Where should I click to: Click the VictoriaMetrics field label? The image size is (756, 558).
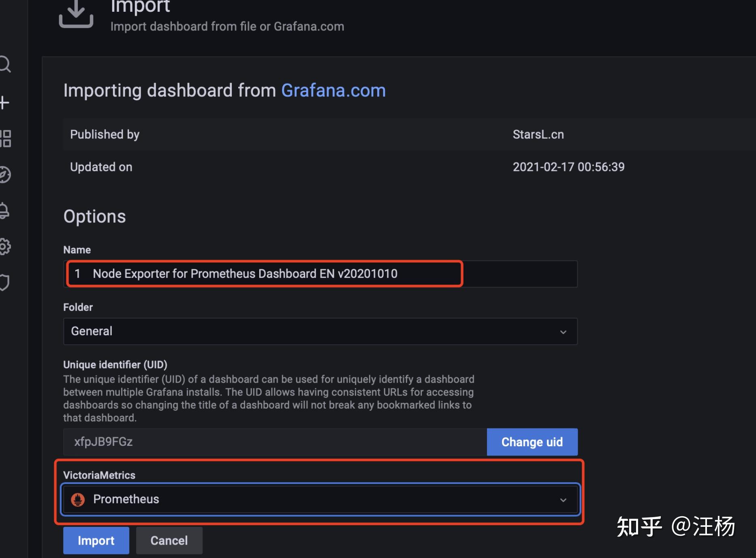99,475
